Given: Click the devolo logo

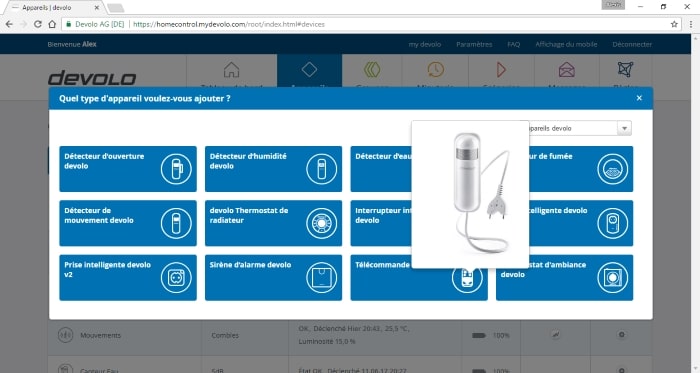Looking at the screenshot, I should pos(92,78).
